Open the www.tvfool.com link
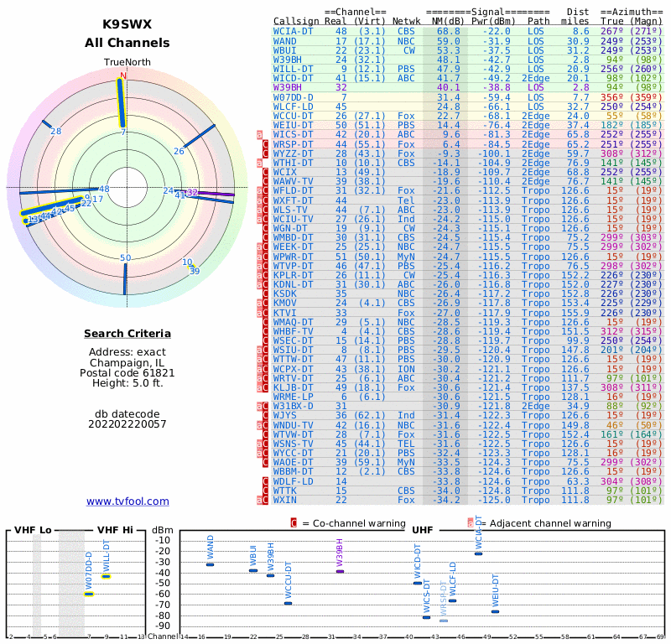The width and height of the screenshot is (671, 644). coord(127,501)
